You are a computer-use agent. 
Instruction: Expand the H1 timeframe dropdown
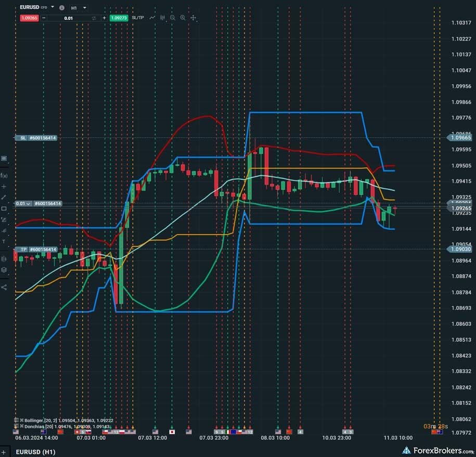tap(85, 8)
